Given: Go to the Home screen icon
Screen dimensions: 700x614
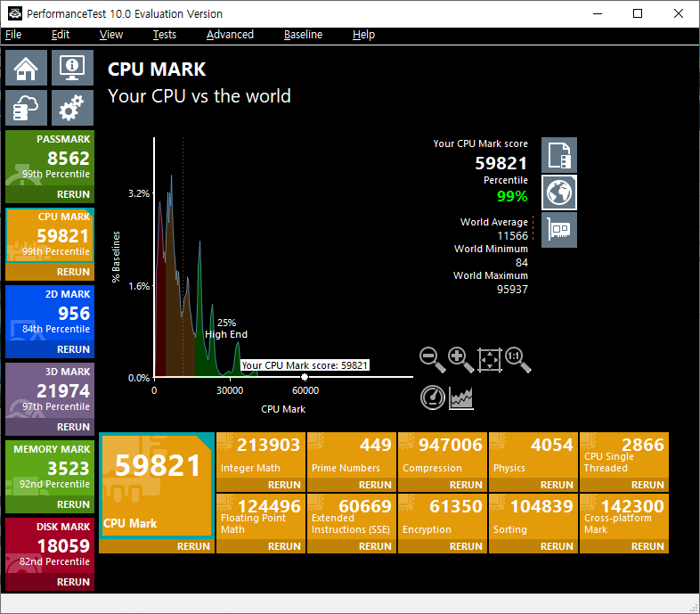Looking at the screenshot, I should coord(26,68).
